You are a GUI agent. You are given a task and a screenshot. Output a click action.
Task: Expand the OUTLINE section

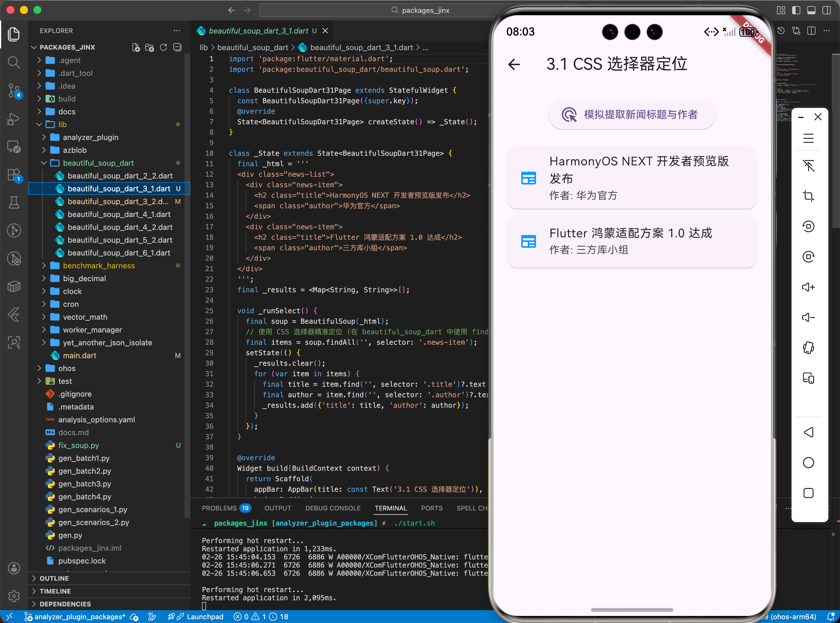[x=54, y=578]
